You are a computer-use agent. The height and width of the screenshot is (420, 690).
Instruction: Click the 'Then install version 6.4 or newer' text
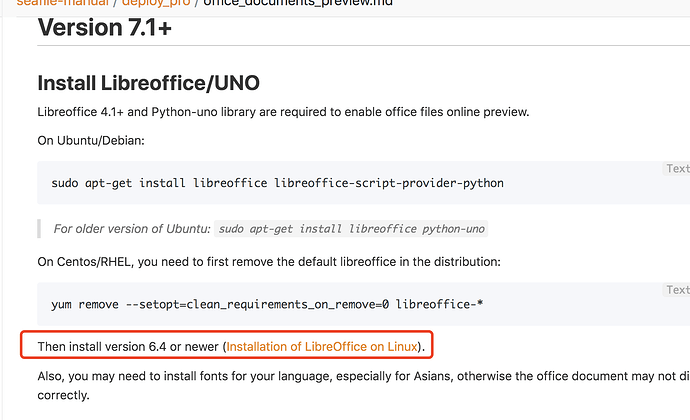128,346
